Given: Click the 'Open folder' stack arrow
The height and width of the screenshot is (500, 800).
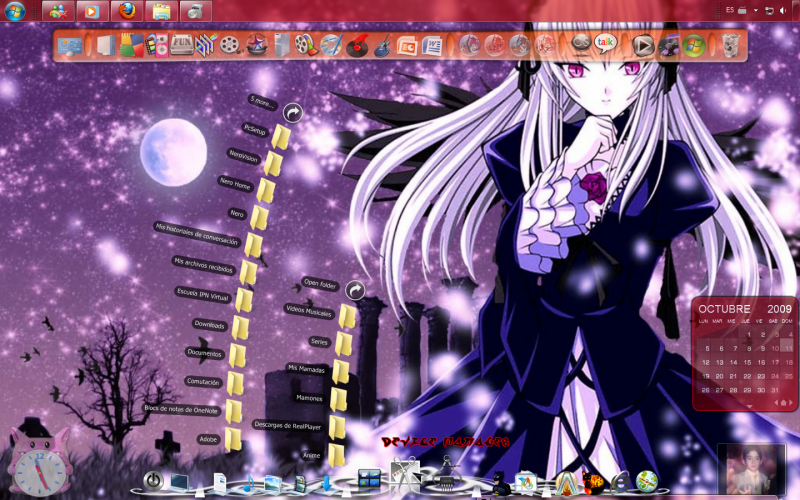Looking at the screenshot, I should click(355, 290).
